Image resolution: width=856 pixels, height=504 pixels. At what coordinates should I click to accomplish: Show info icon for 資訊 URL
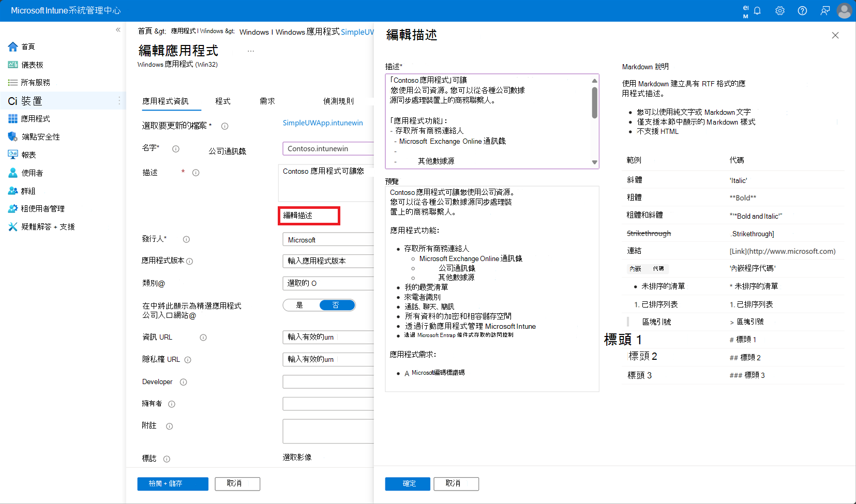pos(203,338)
